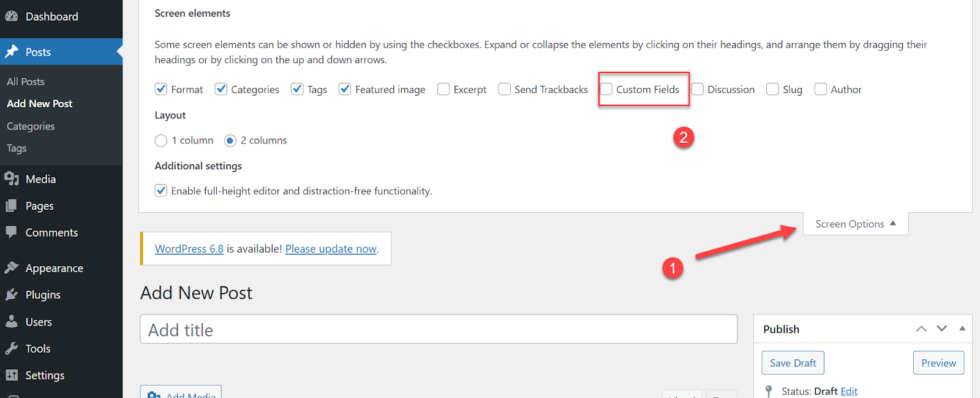Enable the Custom Fields checkbox

(606, 90)
